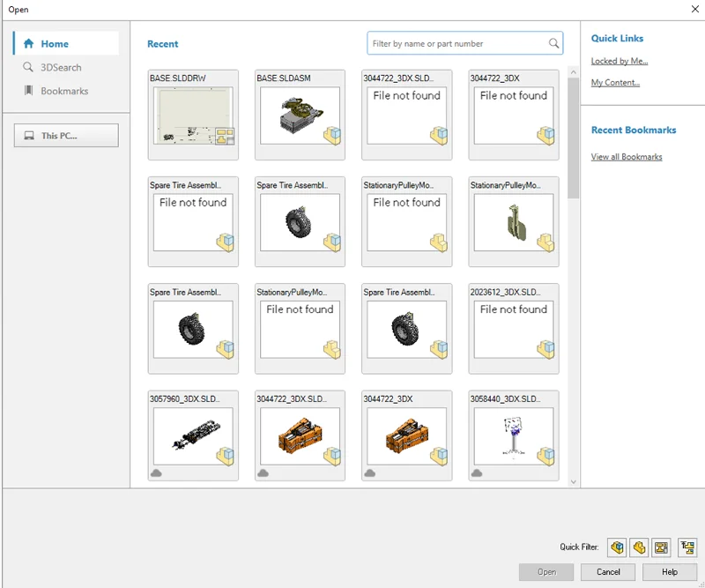Click the magnifier icon in the filter box
Screen dimensions: 705x588
pos(553,43)
